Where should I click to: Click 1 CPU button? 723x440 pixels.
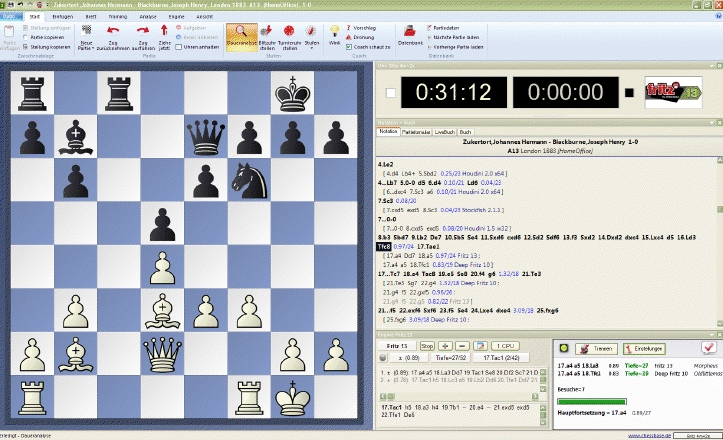click(505, 346)
